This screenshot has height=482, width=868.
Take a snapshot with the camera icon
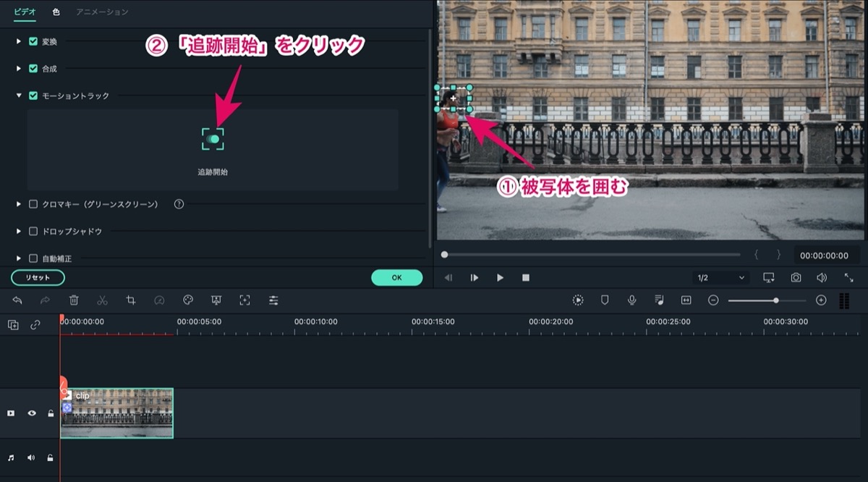coord(796,278)
